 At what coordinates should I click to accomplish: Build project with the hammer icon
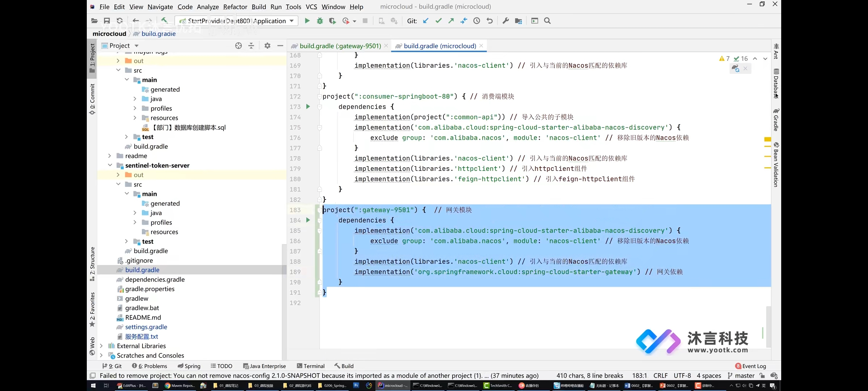click(165, 21)
